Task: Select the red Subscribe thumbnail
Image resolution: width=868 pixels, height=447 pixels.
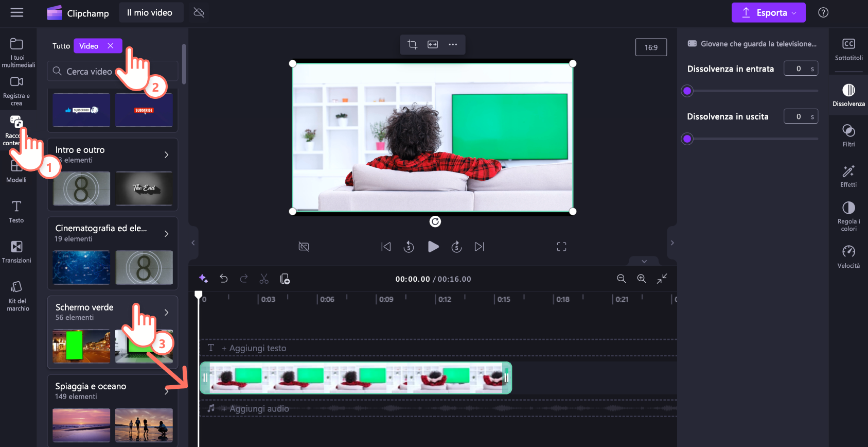Action: (x=144, y=110)
